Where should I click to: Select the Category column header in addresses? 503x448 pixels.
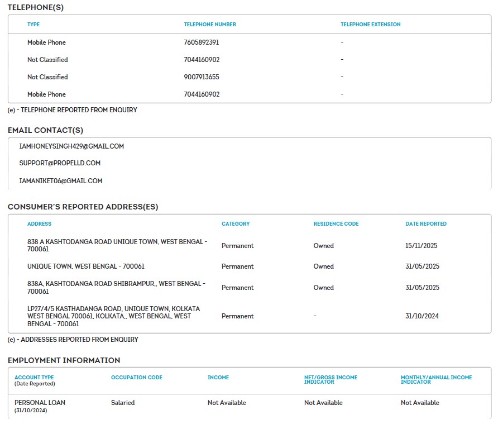click(236, 224)
